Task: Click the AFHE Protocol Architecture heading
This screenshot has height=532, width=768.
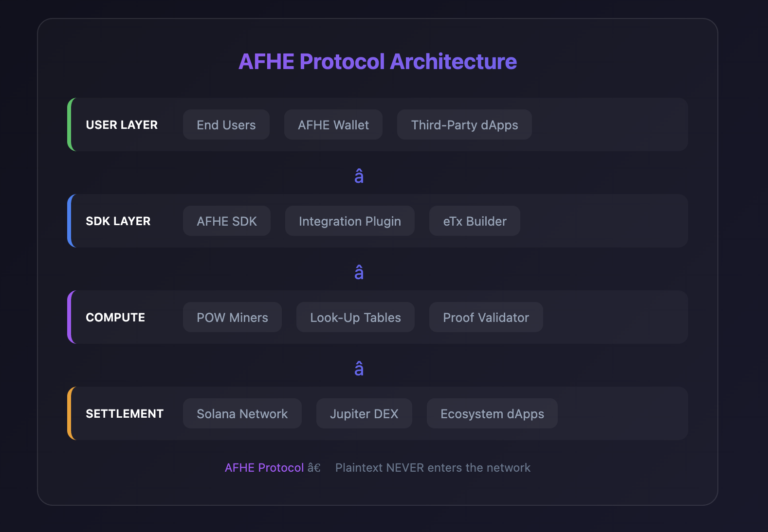Action: (x=378, y=62)
